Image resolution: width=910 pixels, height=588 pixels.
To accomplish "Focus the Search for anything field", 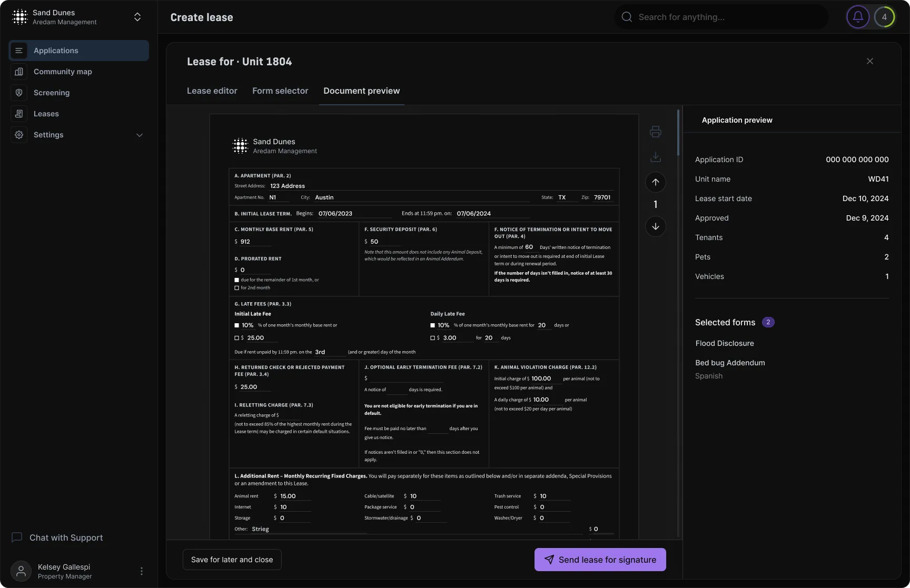I will (x=721, y=17).
